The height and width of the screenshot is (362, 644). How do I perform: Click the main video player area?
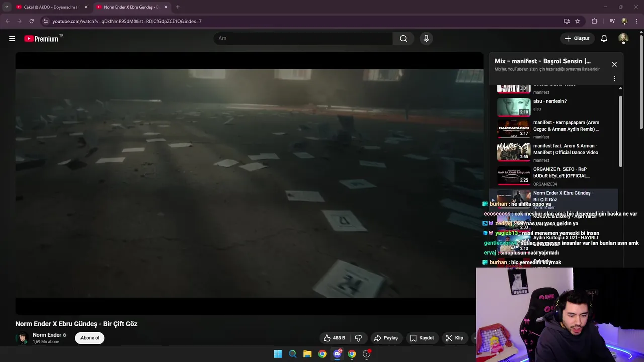(x=249, y=184)
